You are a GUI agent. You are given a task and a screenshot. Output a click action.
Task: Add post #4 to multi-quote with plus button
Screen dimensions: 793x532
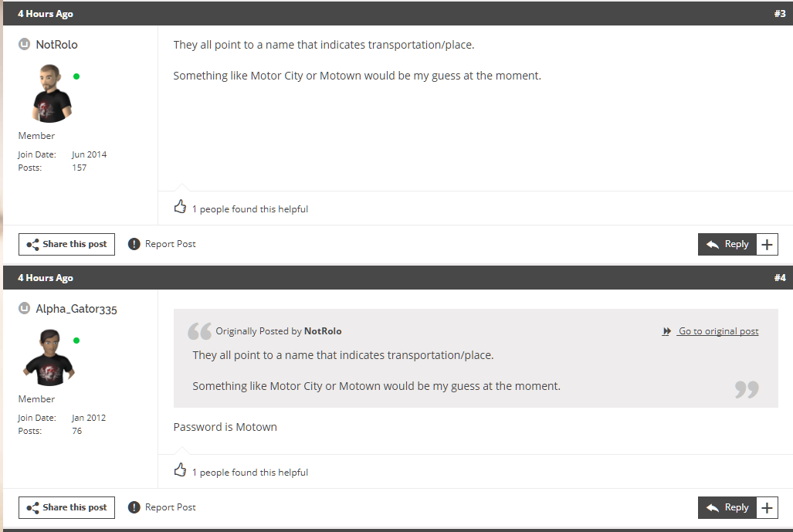(x=768, y=508)
